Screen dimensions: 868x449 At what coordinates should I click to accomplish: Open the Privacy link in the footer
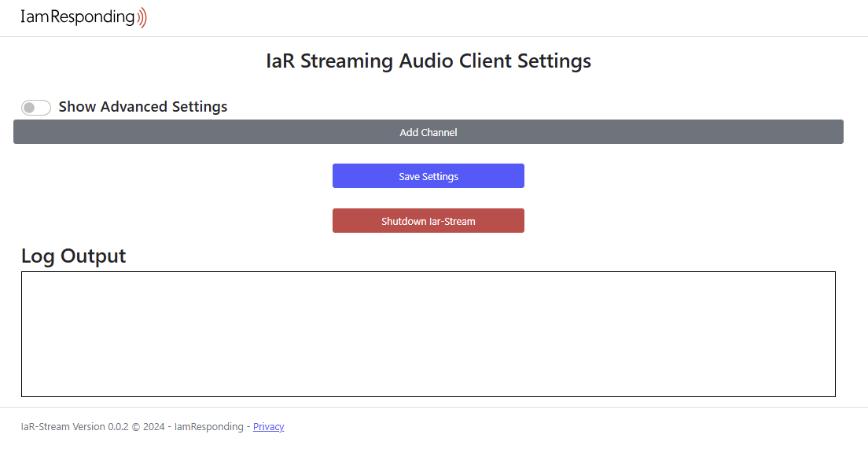(x=268, y=426)
